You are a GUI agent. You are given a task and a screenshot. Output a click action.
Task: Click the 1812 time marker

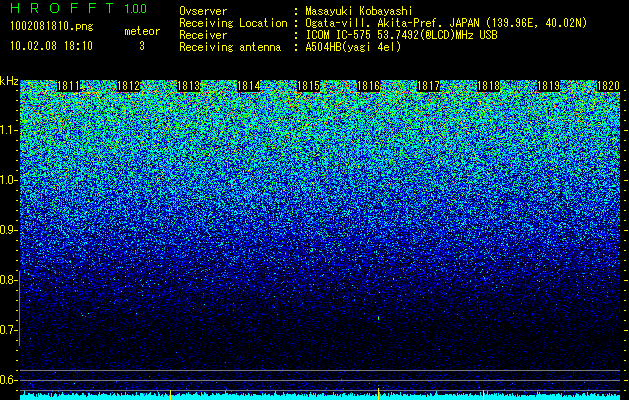coord(128,86)
